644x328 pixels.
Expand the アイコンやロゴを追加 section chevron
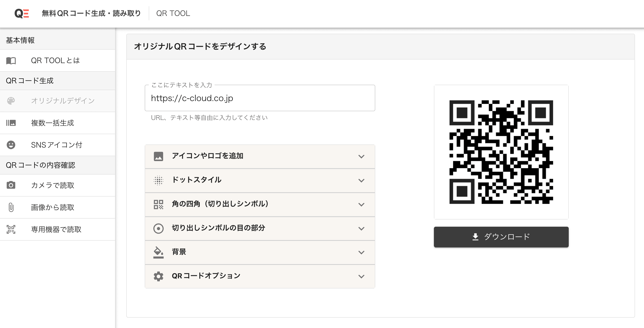361,157
